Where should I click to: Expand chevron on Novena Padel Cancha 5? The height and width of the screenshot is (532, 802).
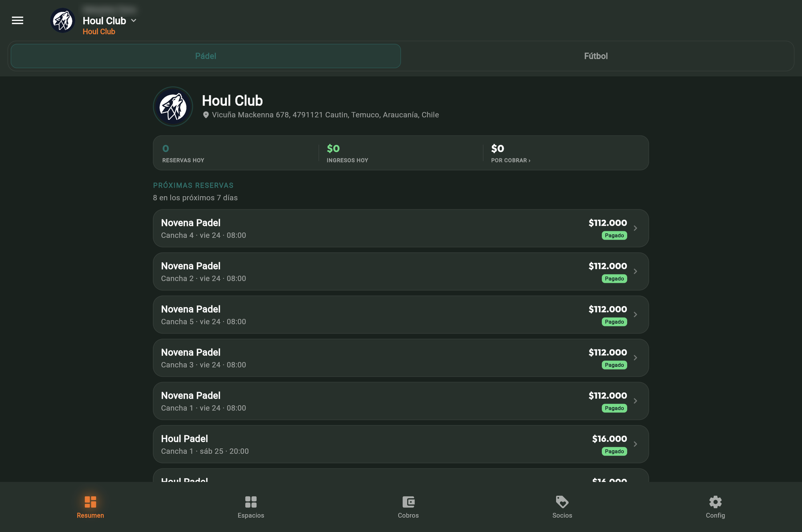[635, 315]
